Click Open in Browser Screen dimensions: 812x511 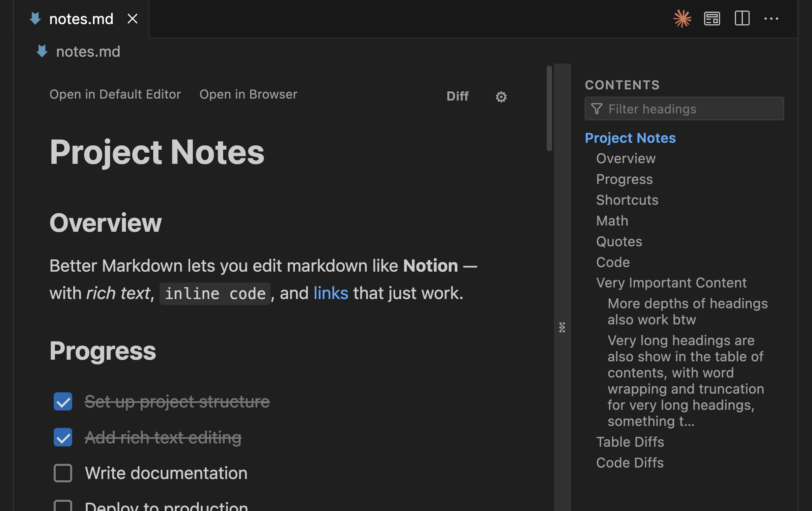click(x=248, y=94)
